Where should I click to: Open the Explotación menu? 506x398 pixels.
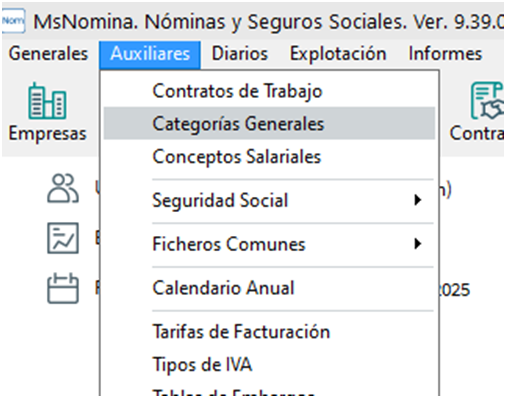pyautogui.click(x=338, y=54)
